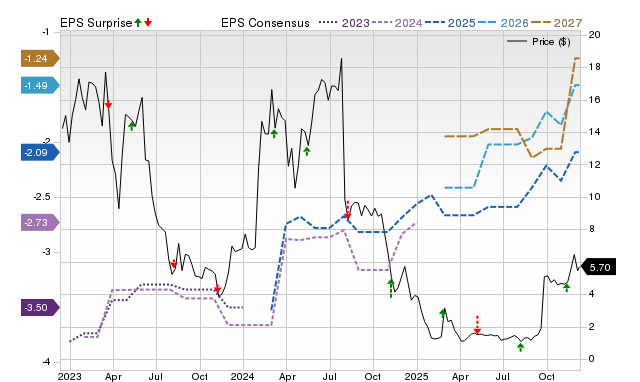The height and width of the screenshot is (382, 640).
Task: Toggle the 2027 EPS consensus legend entry
Action: [556, 23]
